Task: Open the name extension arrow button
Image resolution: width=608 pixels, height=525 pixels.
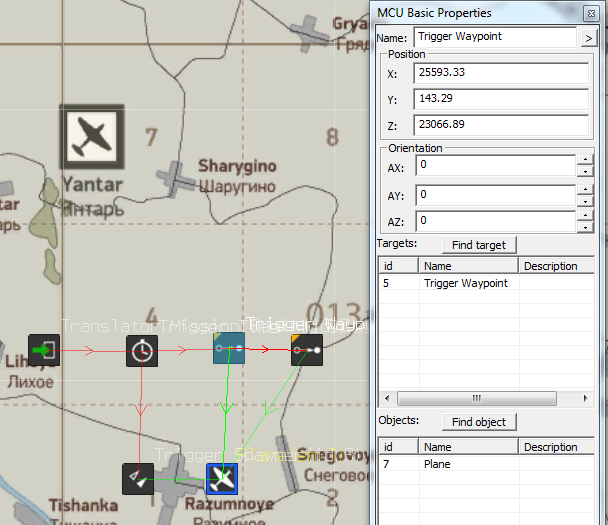Action: tap(589, 38)
